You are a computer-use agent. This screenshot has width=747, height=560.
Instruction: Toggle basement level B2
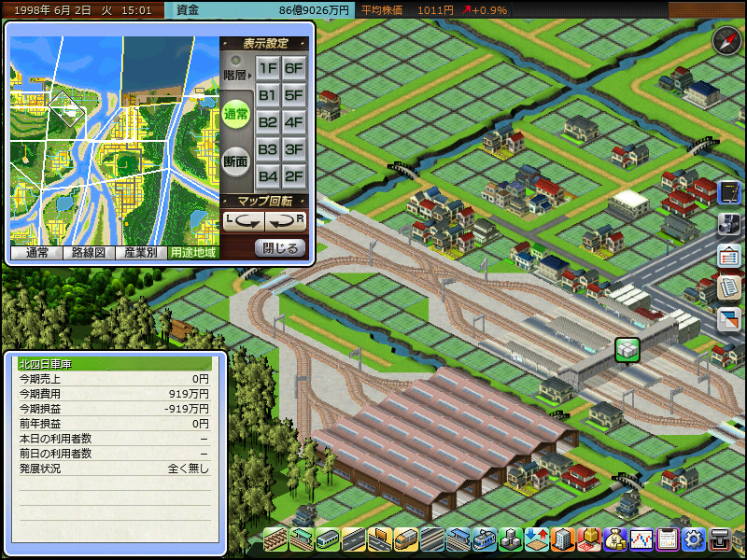point(268,122)
